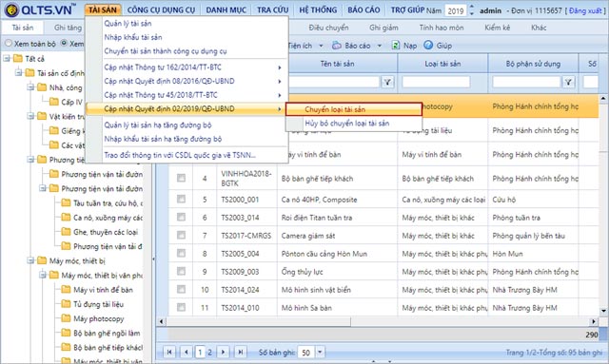
Task: Switch to the Ghi giảm tab
Action: [x=383, y=28]
